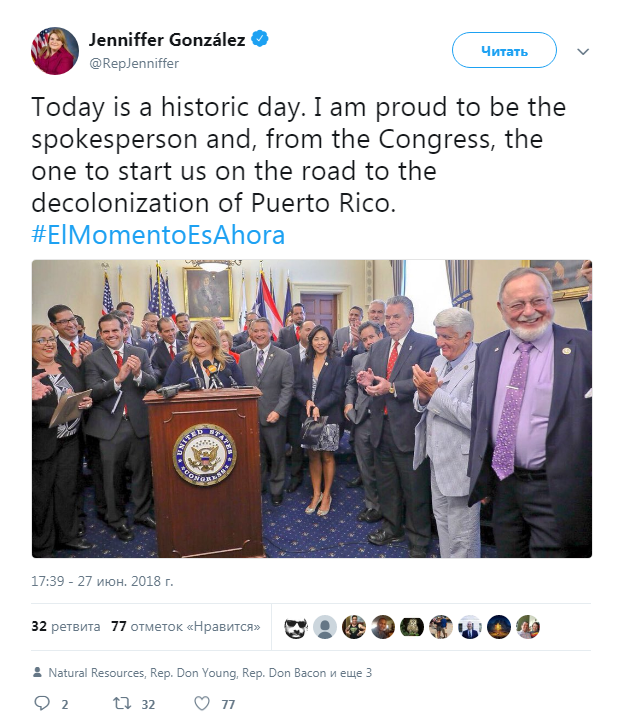
Task: Click the blue verified badge
Action: click(258, 40)
